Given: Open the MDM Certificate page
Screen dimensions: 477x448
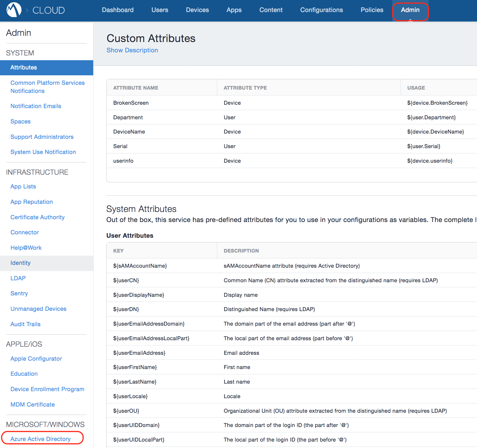Looking at the screenshot, I should point(32,405).
